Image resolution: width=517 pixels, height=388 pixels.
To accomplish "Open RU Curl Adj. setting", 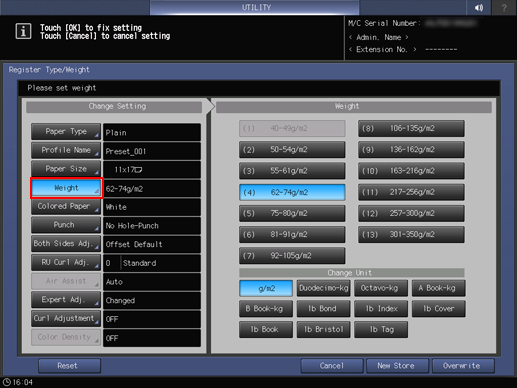I will coord(66,262).
